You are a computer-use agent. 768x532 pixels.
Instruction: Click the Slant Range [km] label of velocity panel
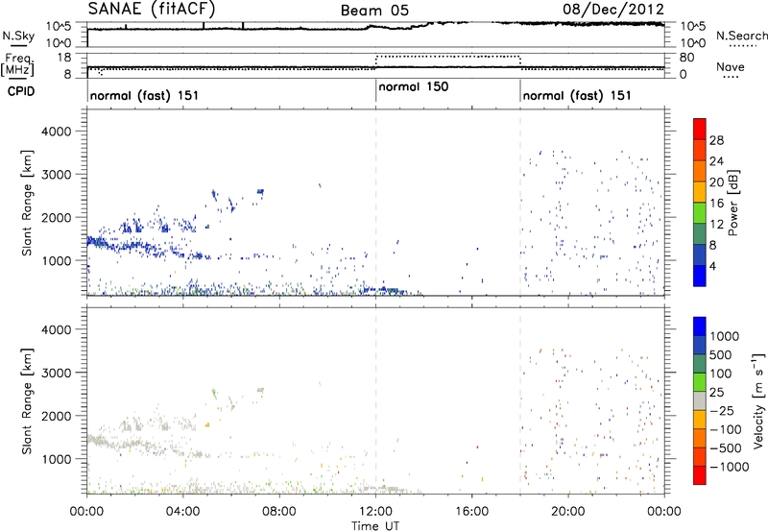coord(28,401)
